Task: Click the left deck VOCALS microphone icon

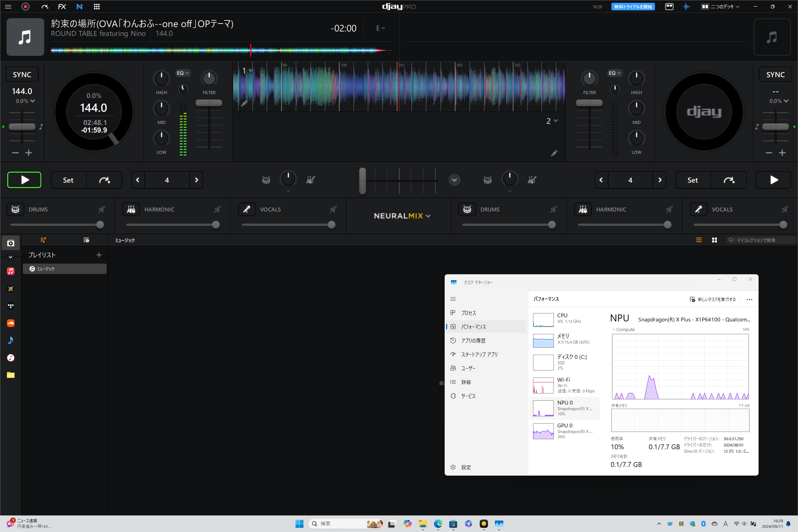Action: [247, 209]
